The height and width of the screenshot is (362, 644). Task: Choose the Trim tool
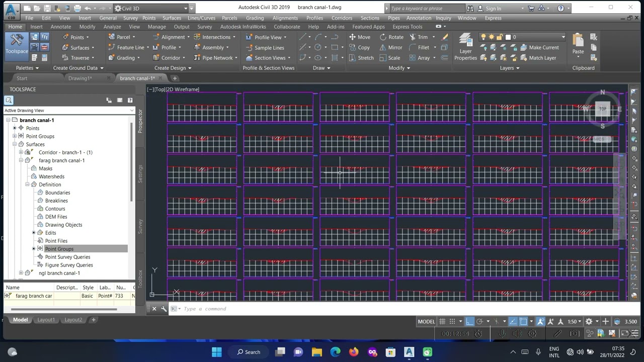click(419, 37)
